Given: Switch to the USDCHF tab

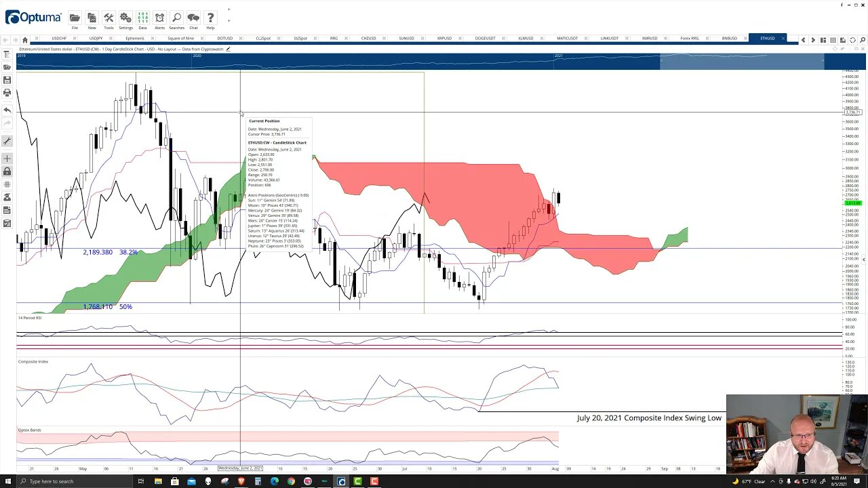Looking at the screenshot, I should (59, 39).
